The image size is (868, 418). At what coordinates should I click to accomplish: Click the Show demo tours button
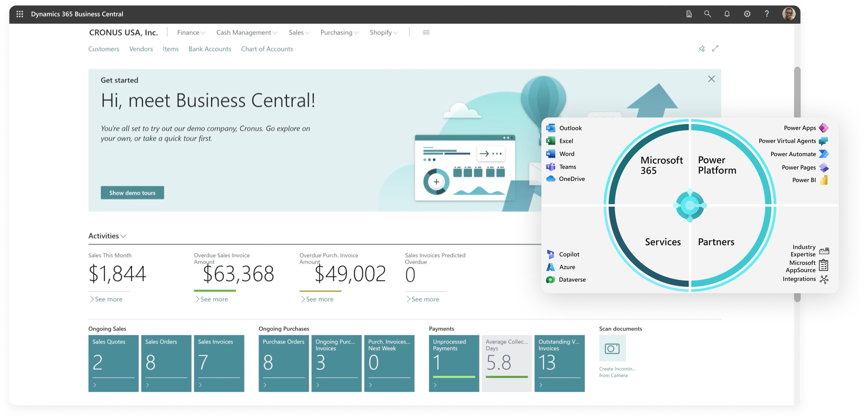(x=133, y=193)
